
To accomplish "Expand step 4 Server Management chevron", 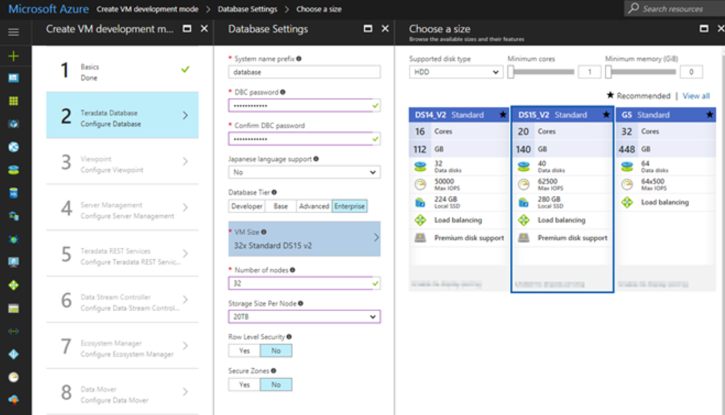I will 185,208.
